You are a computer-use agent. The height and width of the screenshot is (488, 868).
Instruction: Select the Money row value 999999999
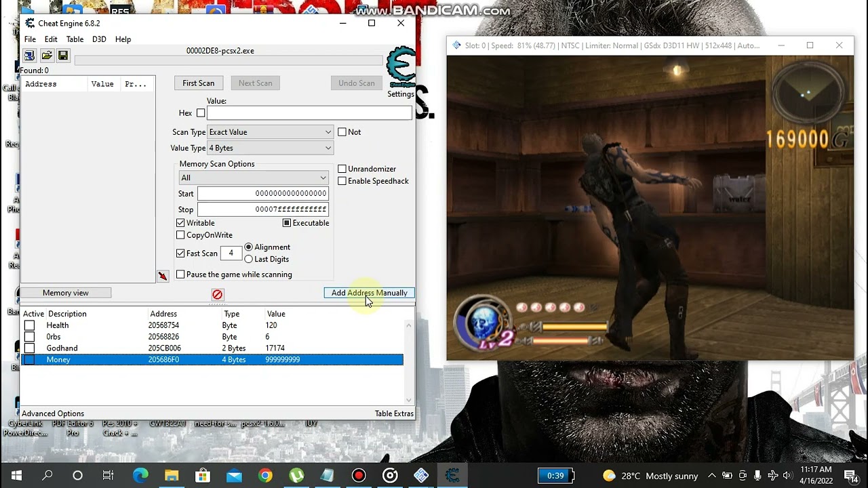click(283, 360)
